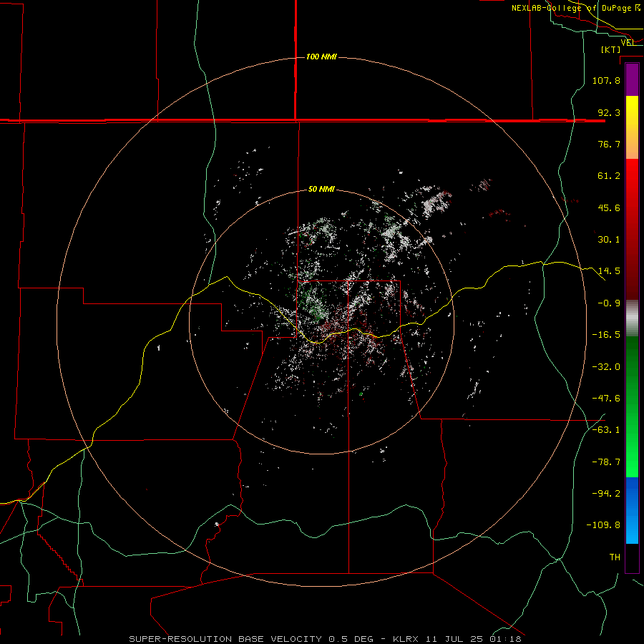The image size is (644, 644).
Task: Click the 30.1 velocity scale value
Action: pyautogui.click(x=609, y=240)
